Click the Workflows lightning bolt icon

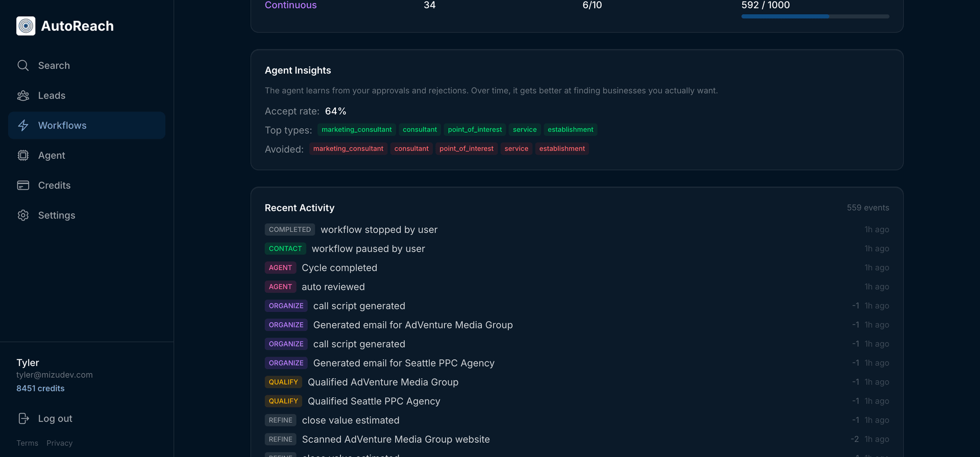click(23, 126)
